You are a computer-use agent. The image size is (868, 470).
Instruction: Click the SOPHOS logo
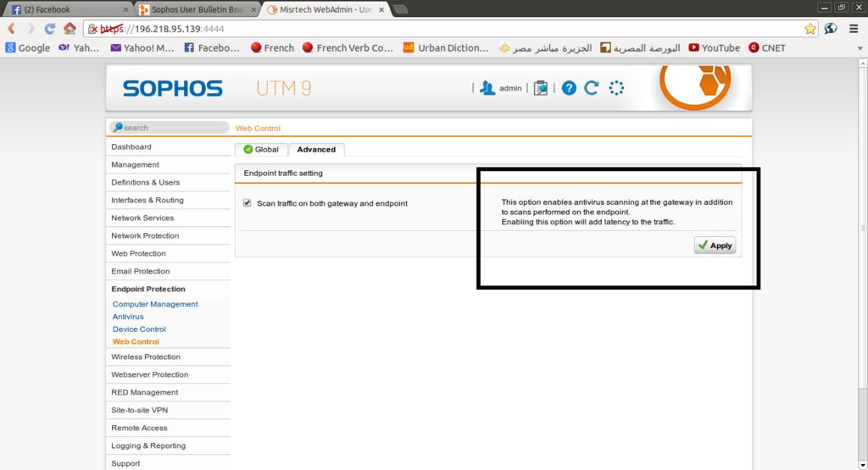tap(172, 88)
